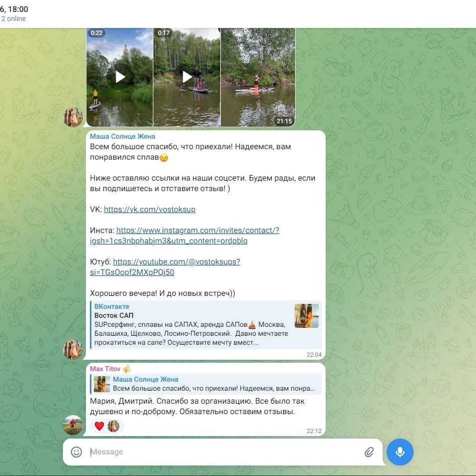Screen dimensions: 476x476
Task: Open the photo stamped 21:15
Action: (258, 77)
